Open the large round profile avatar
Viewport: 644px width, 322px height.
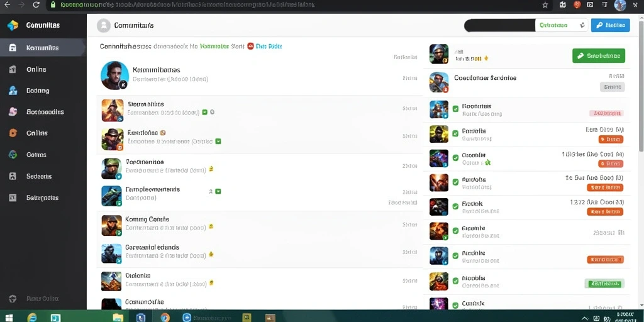114,75
